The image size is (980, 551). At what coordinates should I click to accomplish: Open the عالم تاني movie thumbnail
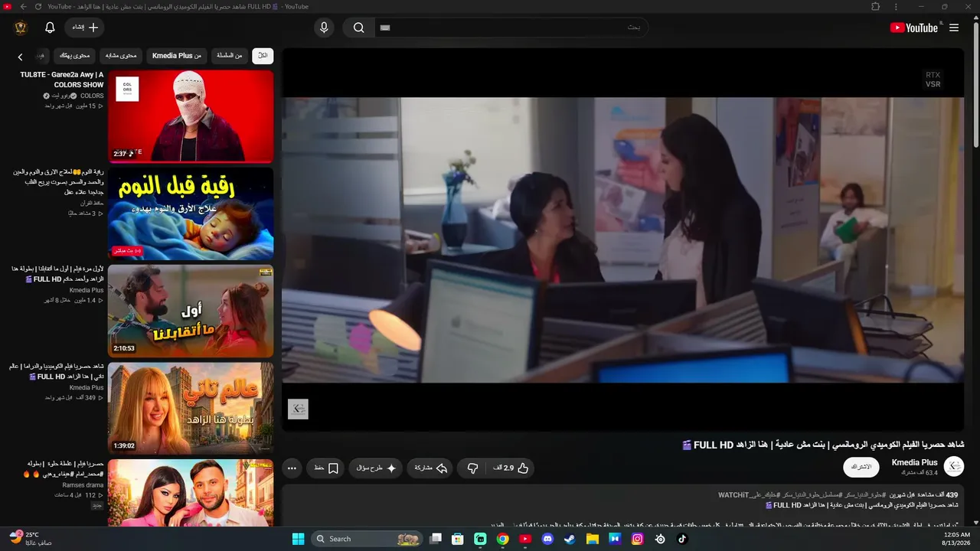point(191,408)
